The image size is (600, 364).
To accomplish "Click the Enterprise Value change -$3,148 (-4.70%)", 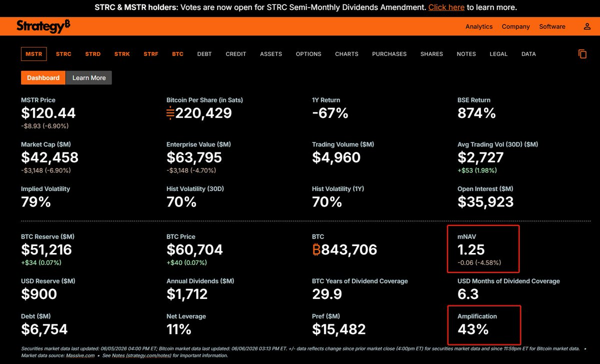I will [x=191, y=170].
